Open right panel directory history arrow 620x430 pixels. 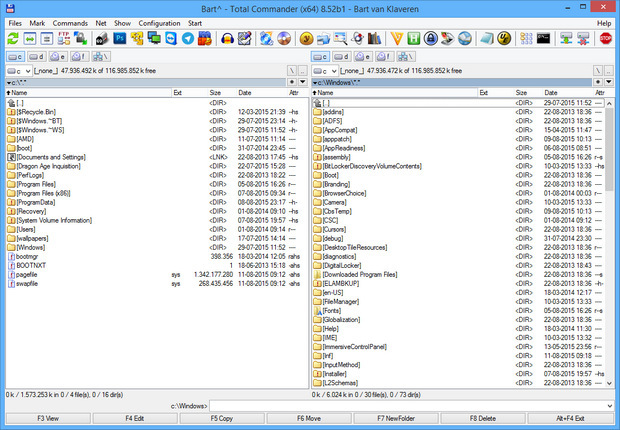pyautogui.click(x=609, y=82)
